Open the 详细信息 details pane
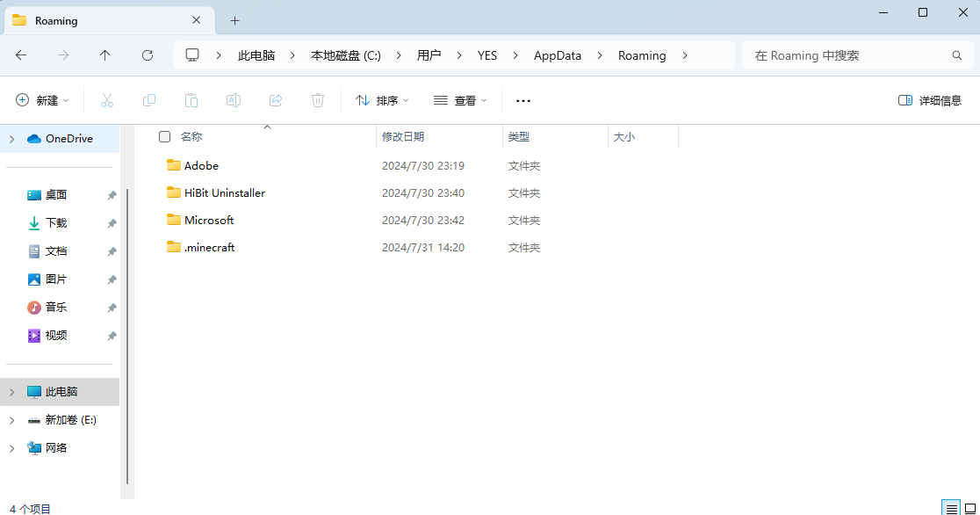The width and height of the screenshot is (980, 515). [929, 101]
